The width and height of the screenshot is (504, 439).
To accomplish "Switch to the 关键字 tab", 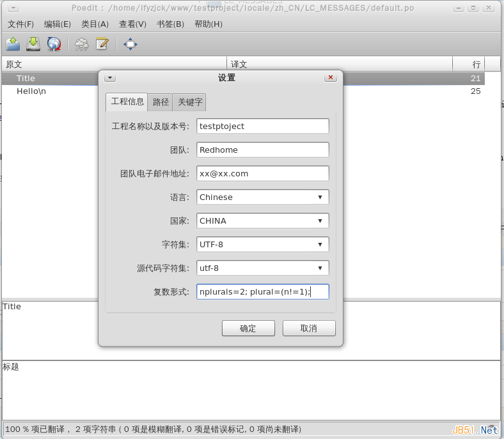I will click(x=190, y=102).
